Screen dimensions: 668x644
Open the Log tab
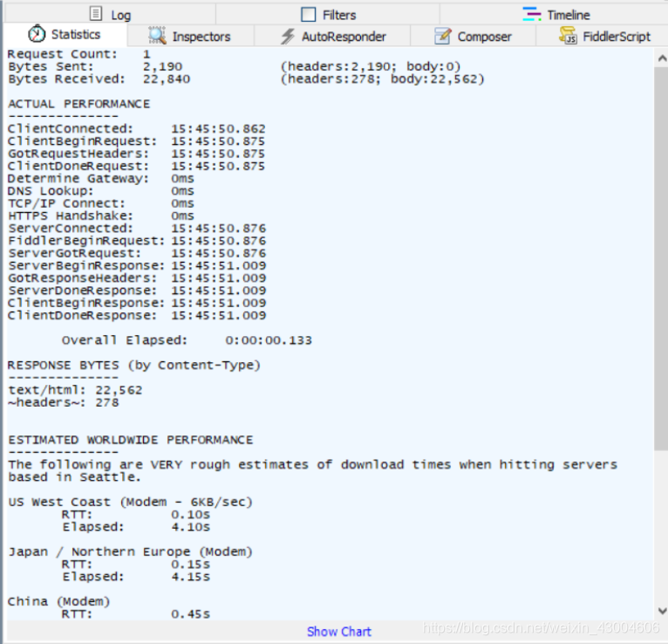coord(110,15)
